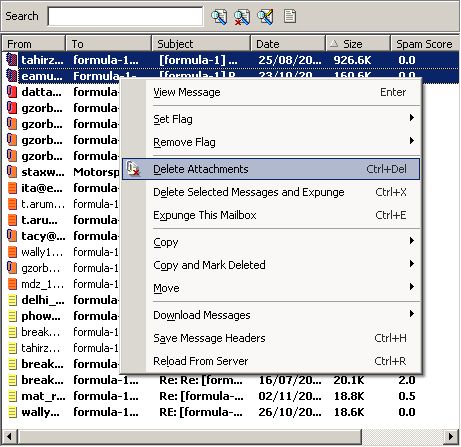Click the Delete Attachments icon in menu
This screenshot has height=447, width=461.
pyautogui.click(x=134, y=169)
